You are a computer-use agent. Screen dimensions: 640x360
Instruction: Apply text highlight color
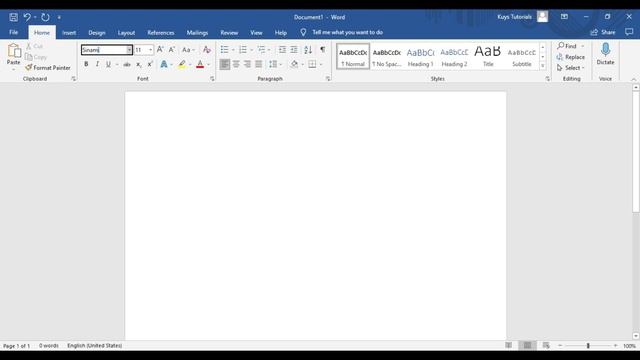pyautogui.click(x=182, y=64)
